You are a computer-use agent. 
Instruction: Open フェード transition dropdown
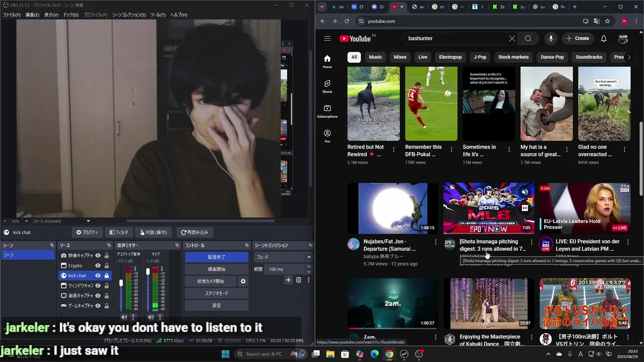pos(284,257)
